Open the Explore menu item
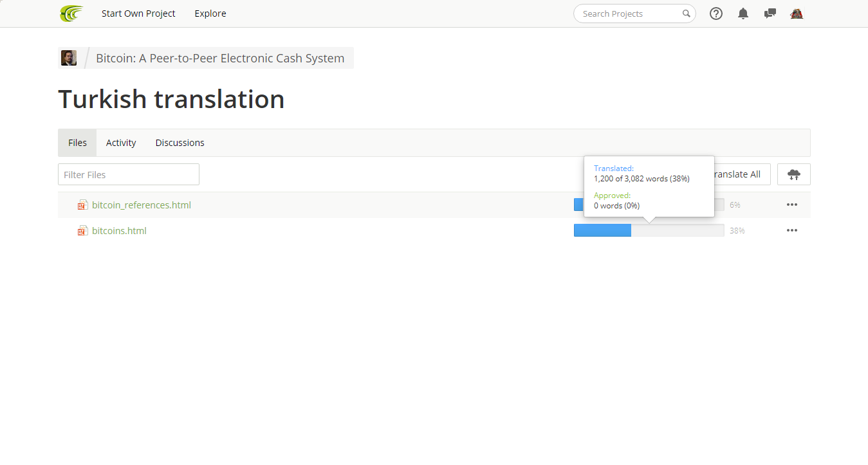The height and width of the screenshot is (465, 868). click(210, 14)
